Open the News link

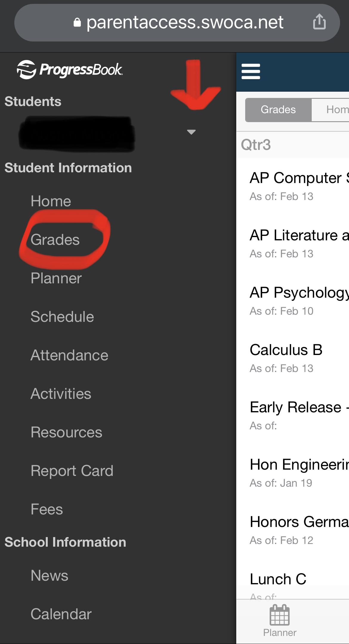click(50, 575)
